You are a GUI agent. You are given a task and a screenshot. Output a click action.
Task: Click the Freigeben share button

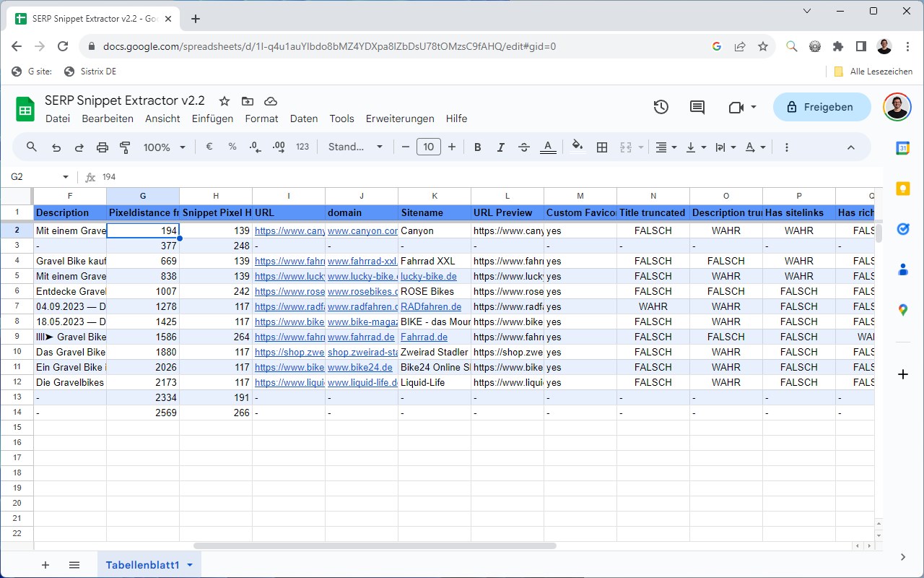pyautogui.click(x=819, y=107)
